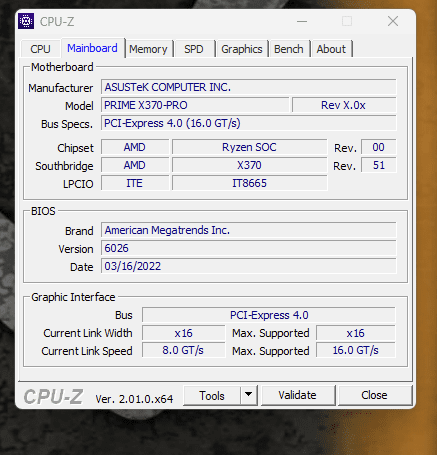Image resolution: width=437 pixels, height=455 pixels.
Task: Switch to the Bench tab
Action: (x=289, y=49)
